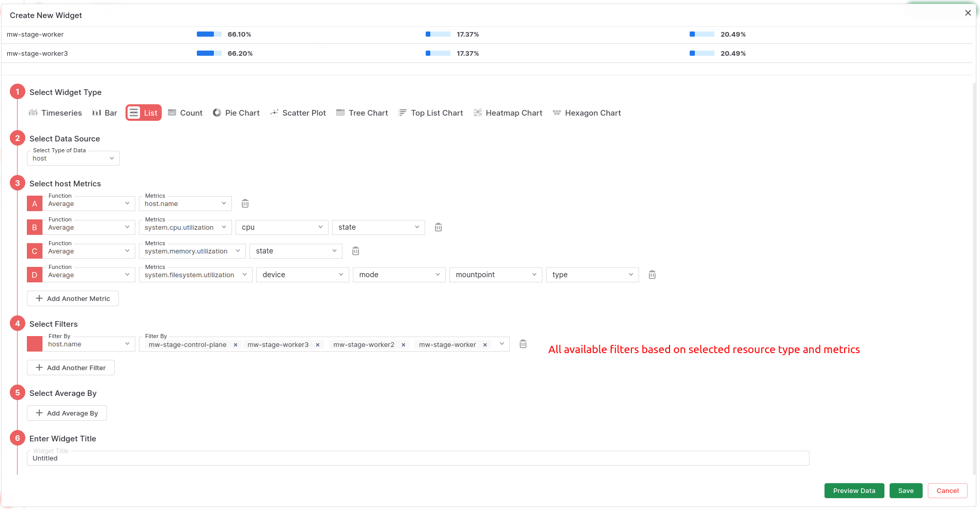Delete metric row A with trash icon
The image size is (980, 509).
pos(245,203)
